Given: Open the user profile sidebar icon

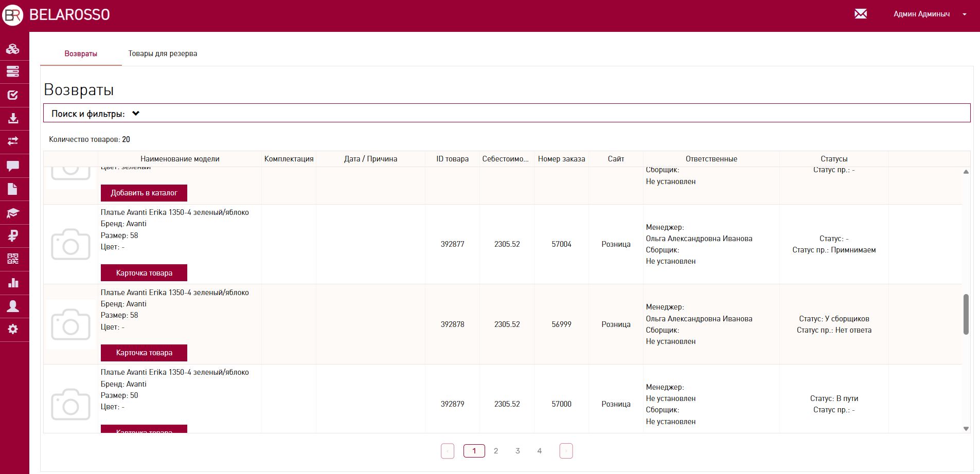Looking at the screenshot, I should pos(13,306).
